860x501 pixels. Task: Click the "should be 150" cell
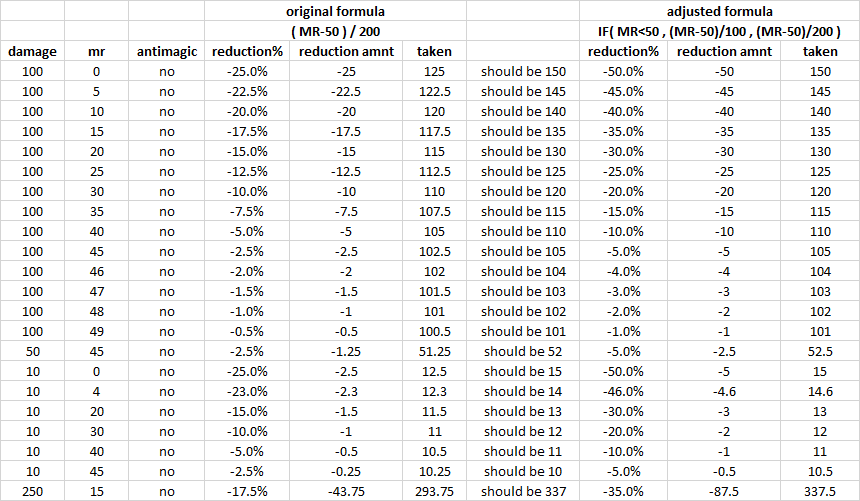(x=523, y=71)
